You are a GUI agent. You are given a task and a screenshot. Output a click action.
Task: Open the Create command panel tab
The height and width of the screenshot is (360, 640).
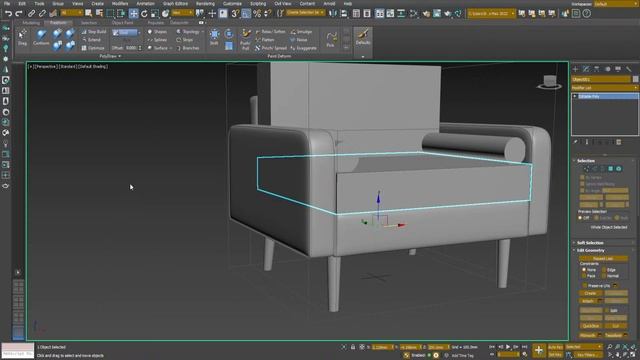coord(576,69)
